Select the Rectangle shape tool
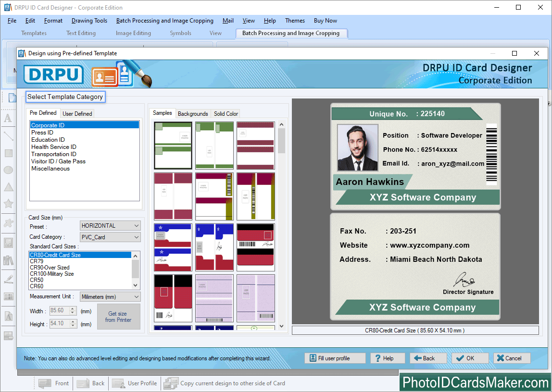Viewport: 552px width, 392px height. (8, 153)
